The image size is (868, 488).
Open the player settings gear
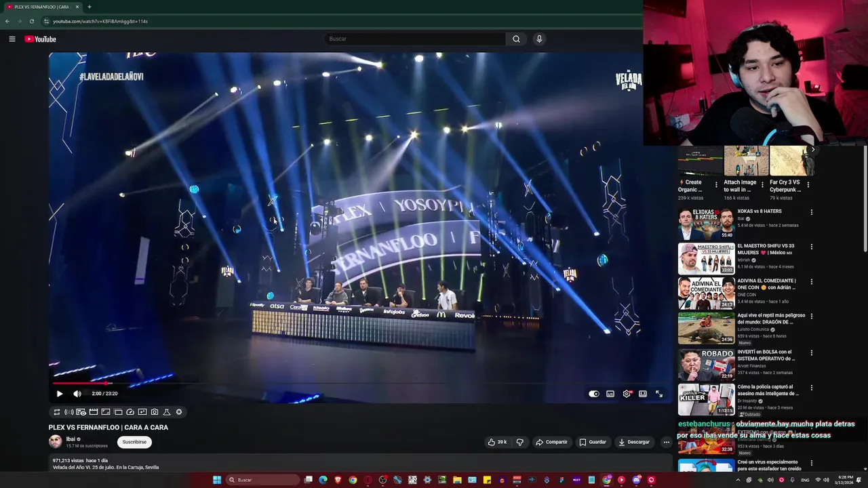(x=627, y=394)
